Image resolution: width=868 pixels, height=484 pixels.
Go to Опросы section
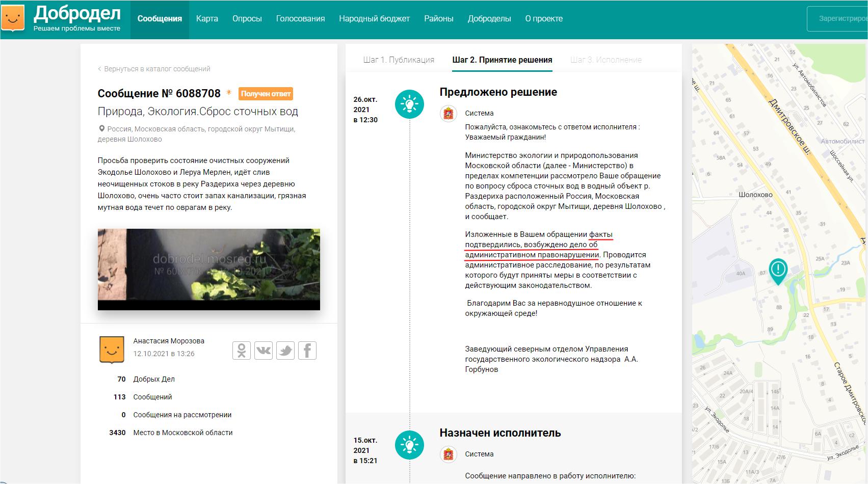pyautogui.click(x=247, y=19)
